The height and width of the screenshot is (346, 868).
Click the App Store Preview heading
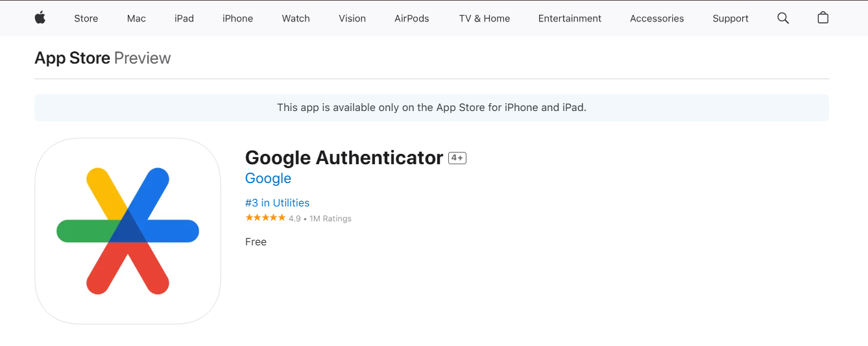pyautogui.click(x=102, y=58)
